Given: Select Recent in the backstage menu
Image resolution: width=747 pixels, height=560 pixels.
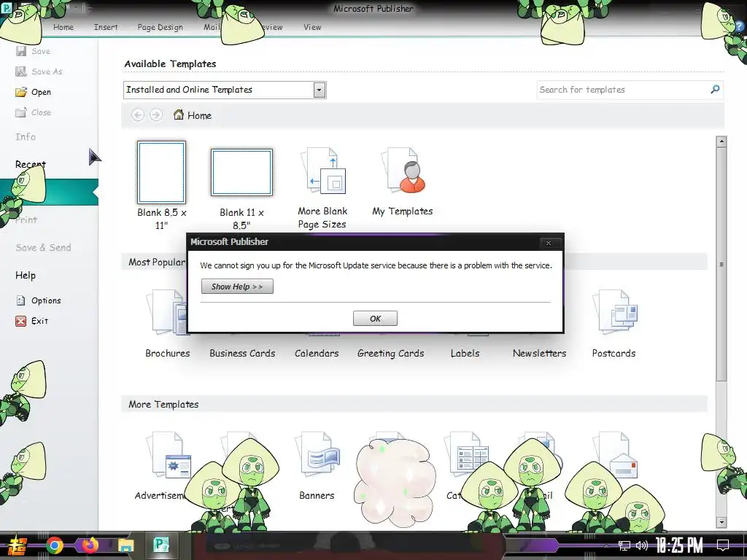Looking at the screenshot, I should pos(31,164).
